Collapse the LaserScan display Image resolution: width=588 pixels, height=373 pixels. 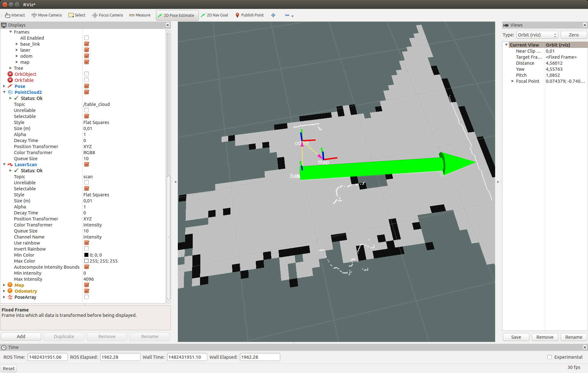(4, 164)
